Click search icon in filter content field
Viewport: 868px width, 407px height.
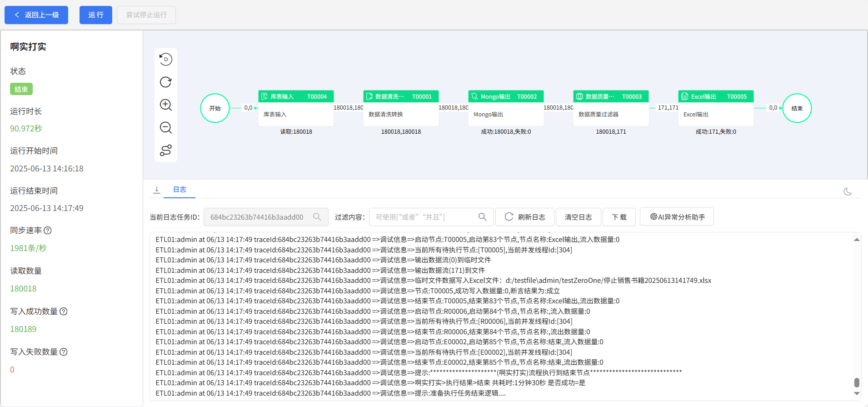point(483,217)
